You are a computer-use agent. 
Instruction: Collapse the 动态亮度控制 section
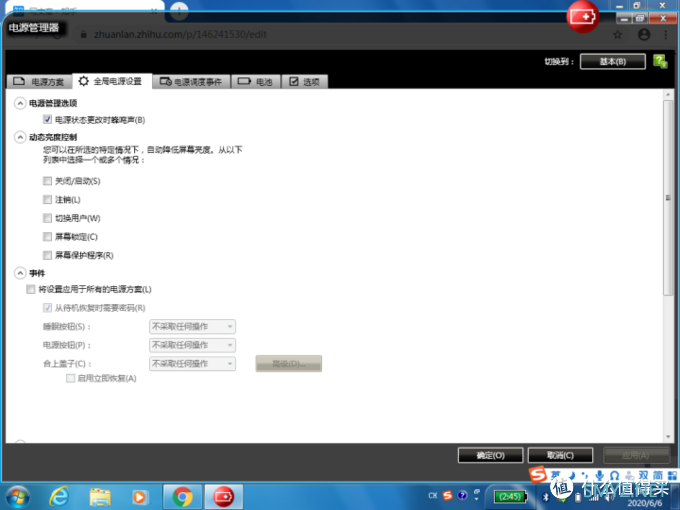click(20, 137)
